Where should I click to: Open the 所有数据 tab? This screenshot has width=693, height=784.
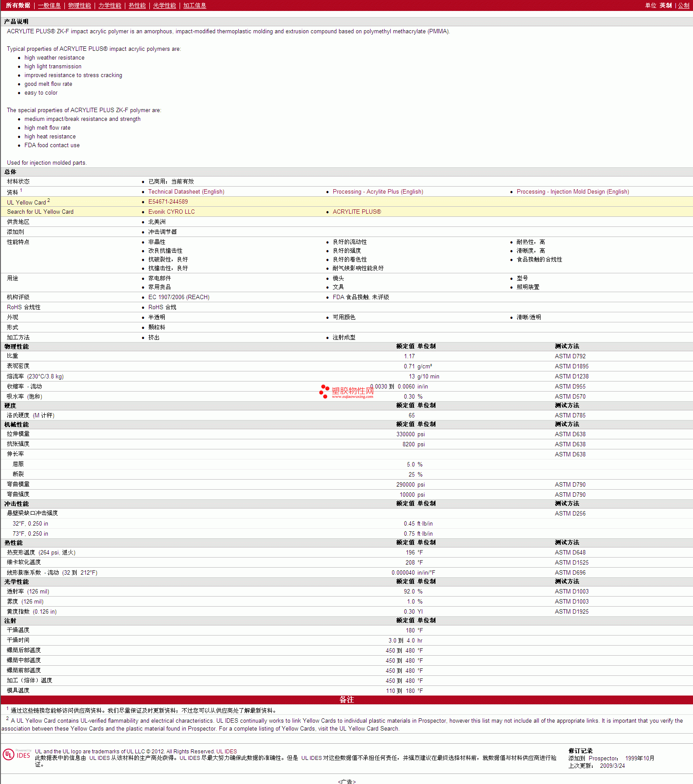(18, 5)
